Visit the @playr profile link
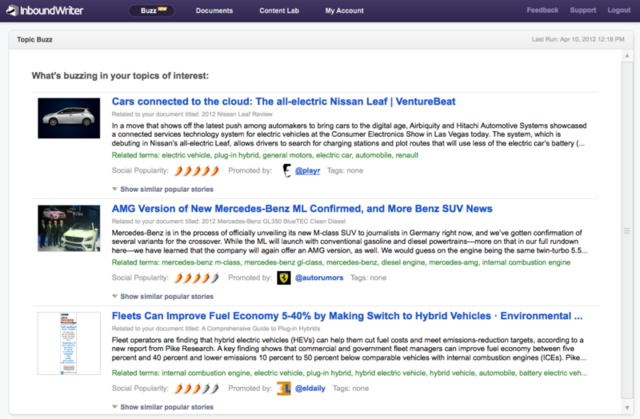640x419 pixels. [x=307, y=171]
